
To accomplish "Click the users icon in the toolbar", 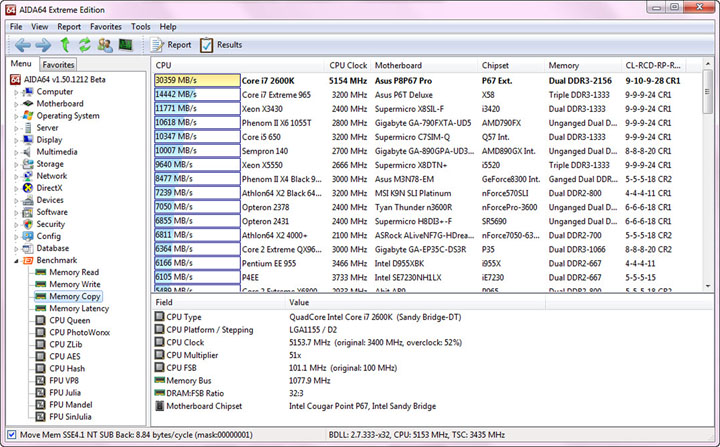I will click(105, 45).
